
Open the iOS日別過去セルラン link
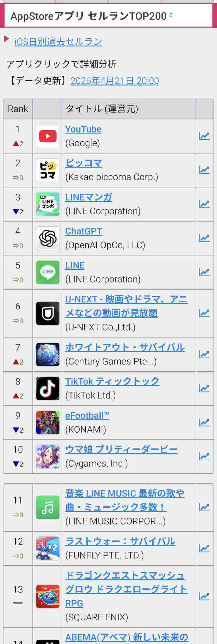pos(58,42)
